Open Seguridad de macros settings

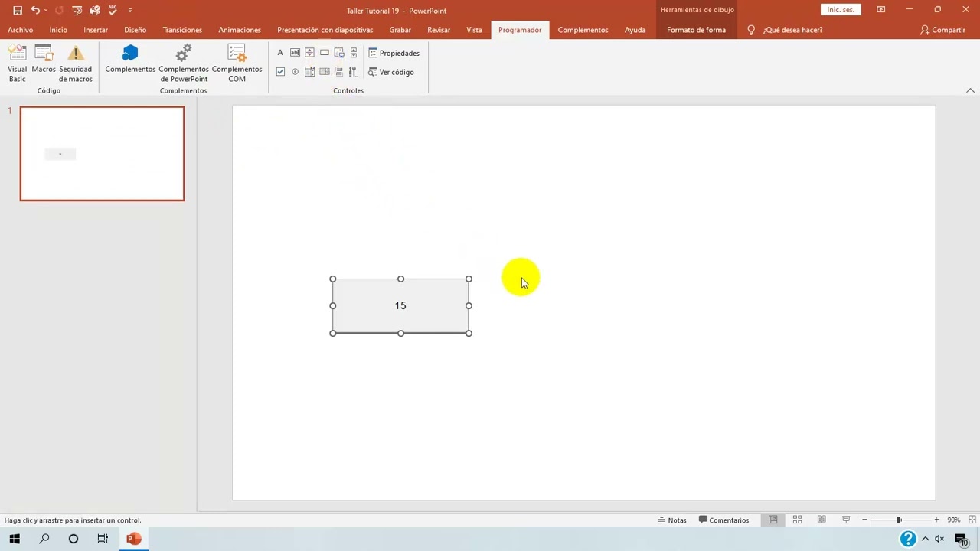(75, 64)
